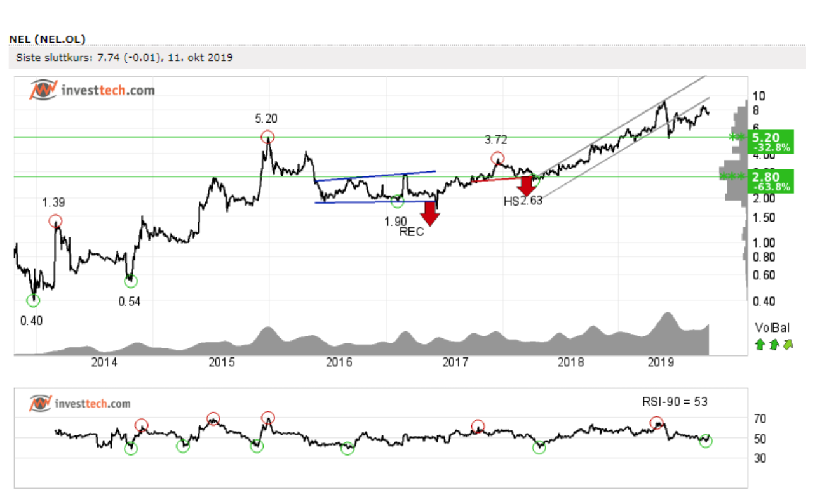Click the 0.54 low price label

pos(130,301)
